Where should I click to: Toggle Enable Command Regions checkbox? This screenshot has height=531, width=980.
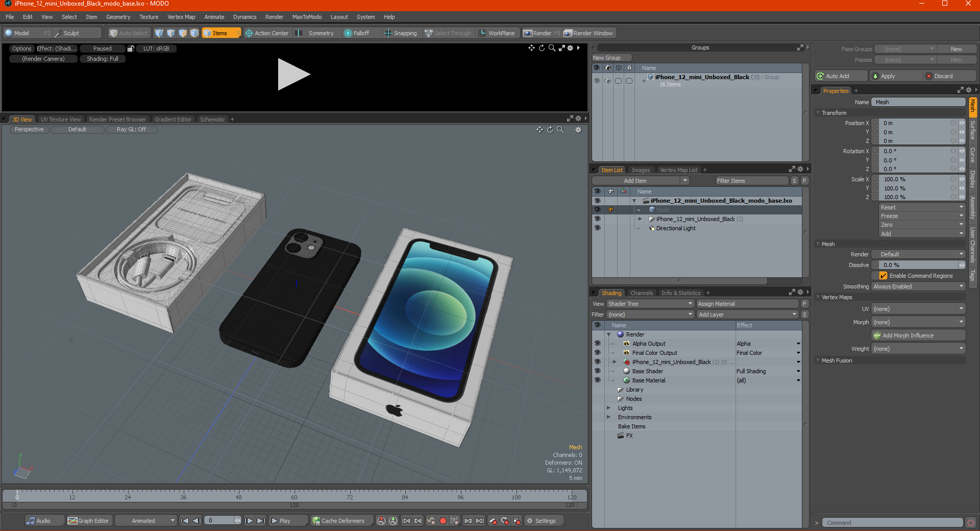[x=884, y=276]
